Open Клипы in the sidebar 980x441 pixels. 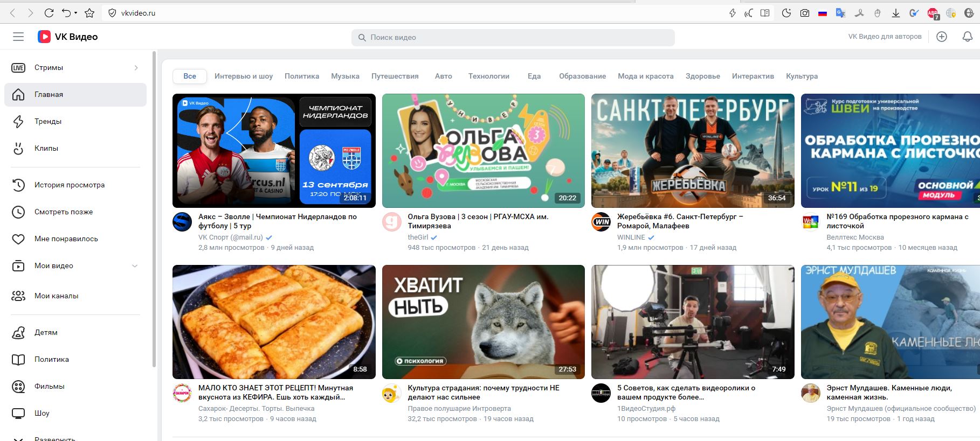pos(46,148)
